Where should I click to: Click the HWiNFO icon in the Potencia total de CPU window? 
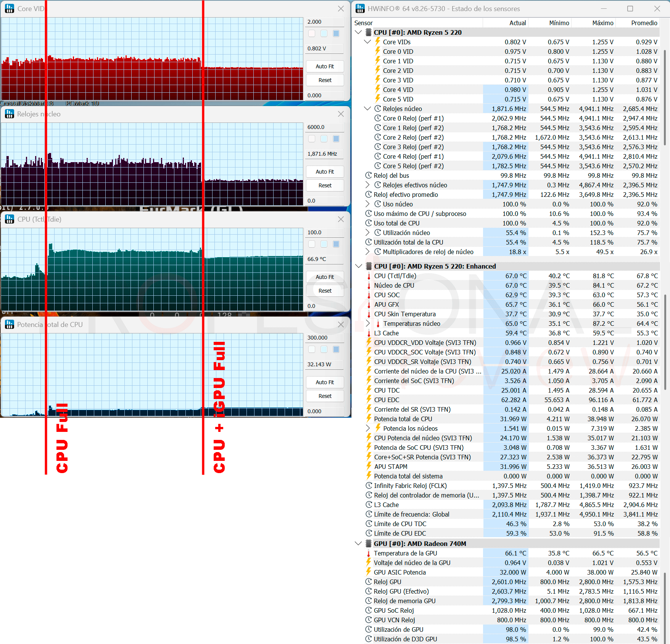click(10, 324)
